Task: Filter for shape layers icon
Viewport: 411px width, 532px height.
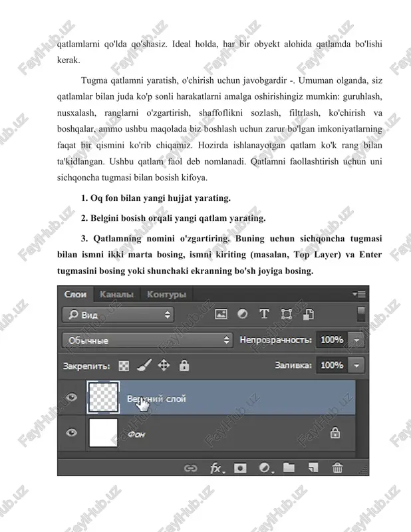Action: (287, 314)
